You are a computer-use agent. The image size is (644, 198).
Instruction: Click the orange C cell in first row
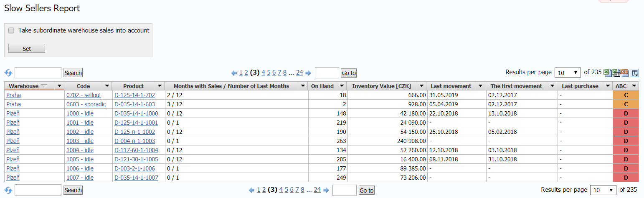[626, 95]
